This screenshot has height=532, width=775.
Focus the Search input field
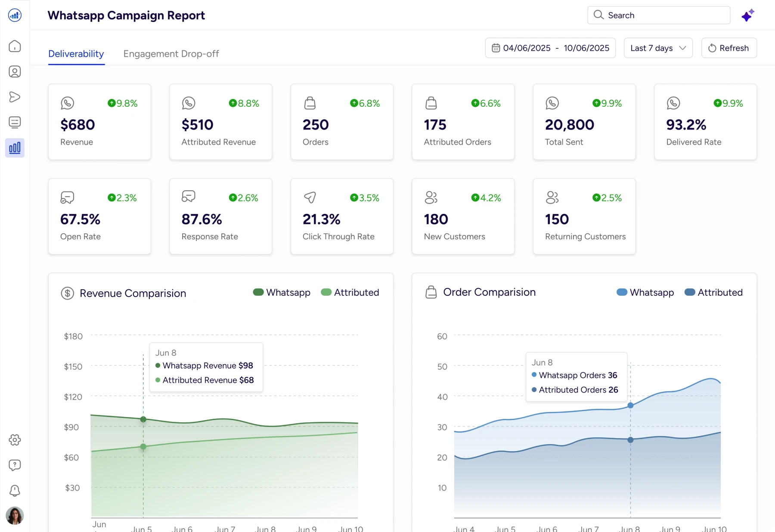[659, 15]
